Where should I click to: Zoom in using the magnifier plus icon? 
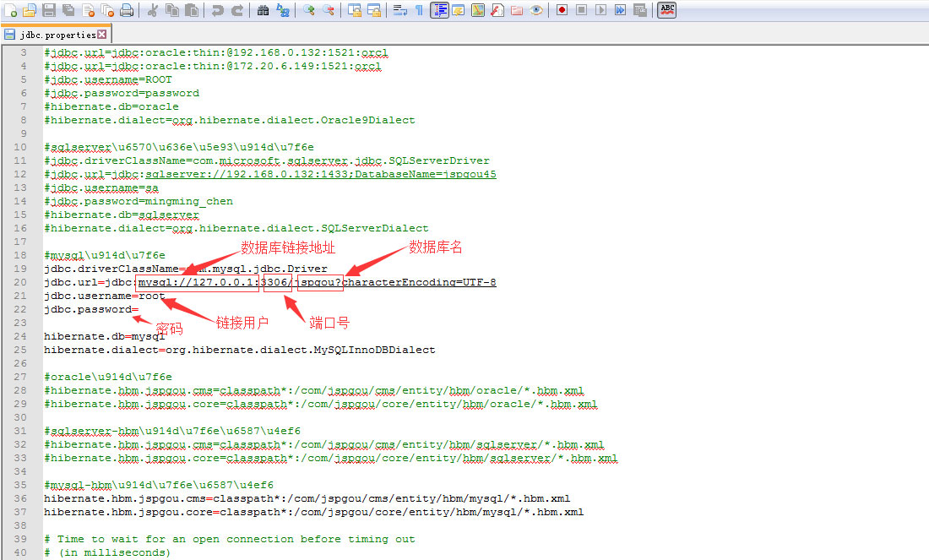[309, 10]
